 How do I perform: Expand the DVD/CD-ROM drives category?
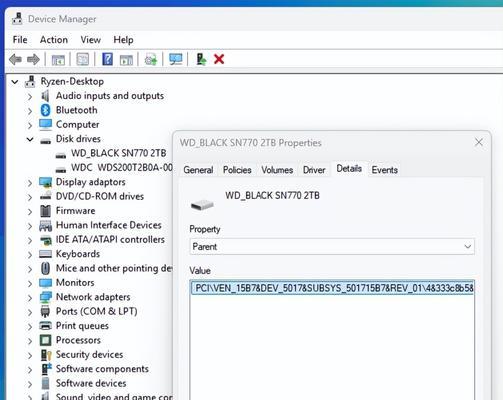click(30, 197)
